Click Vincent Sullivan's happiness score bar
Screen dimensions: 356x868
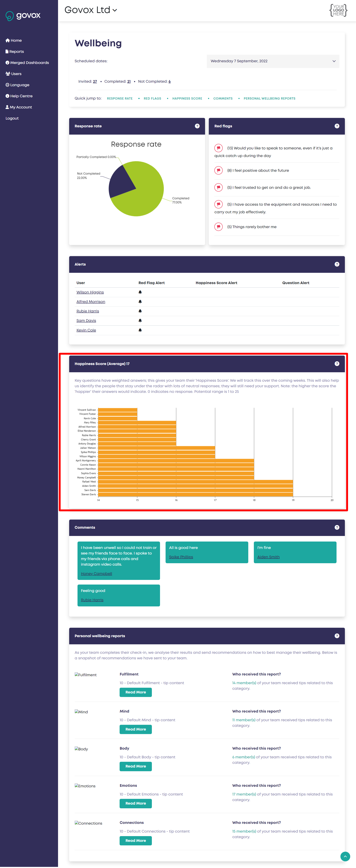coord(118,410)
